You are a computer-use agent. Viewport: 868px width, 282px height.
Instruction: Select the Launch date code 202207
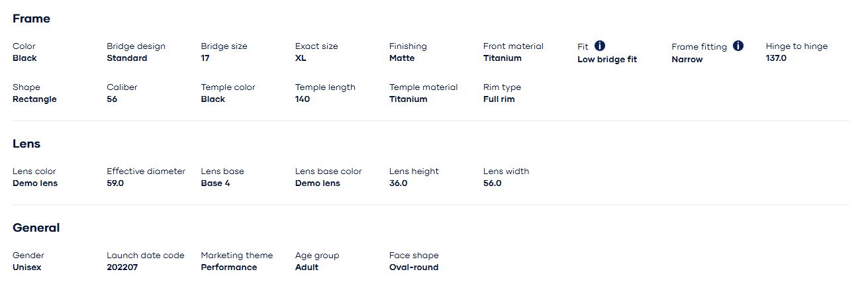tap(122, 267)
